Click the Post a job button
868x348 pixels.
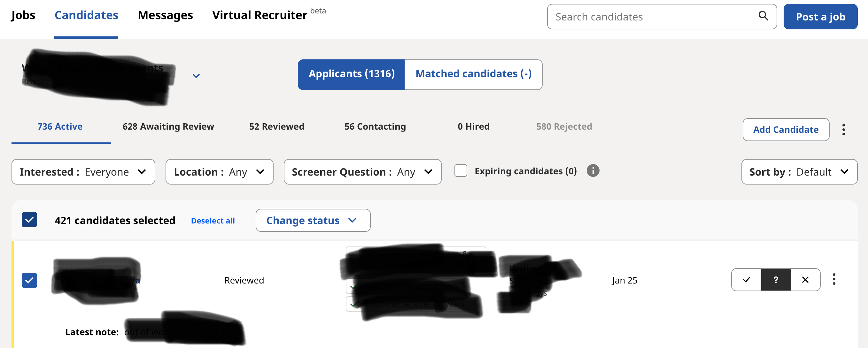tap(820, 17)
